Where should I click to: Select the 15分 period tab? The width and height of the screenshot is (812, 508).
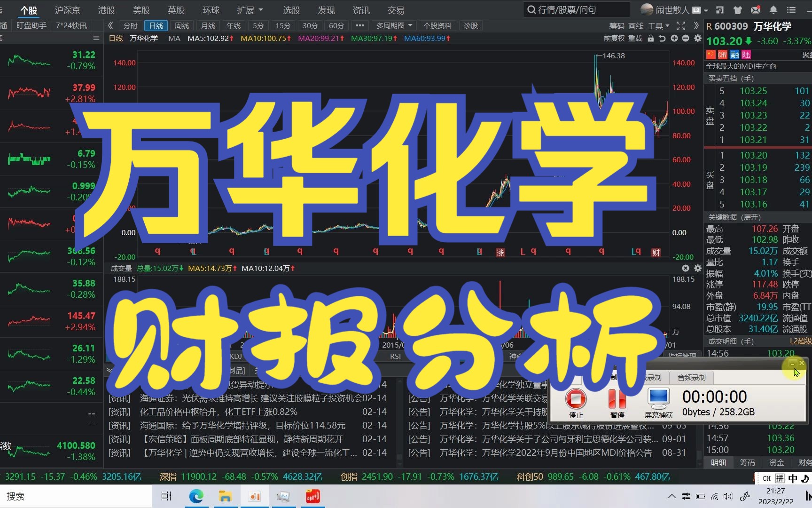click(283, 26)
